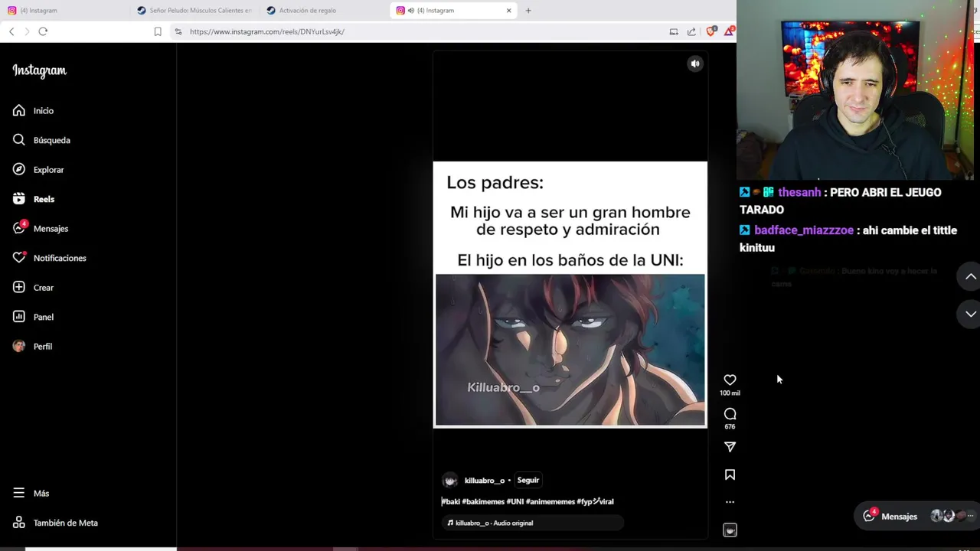980x551 pixels.
Task: Click the reel video to pause it
Action: pyautogui.click(x=570, y=295)
